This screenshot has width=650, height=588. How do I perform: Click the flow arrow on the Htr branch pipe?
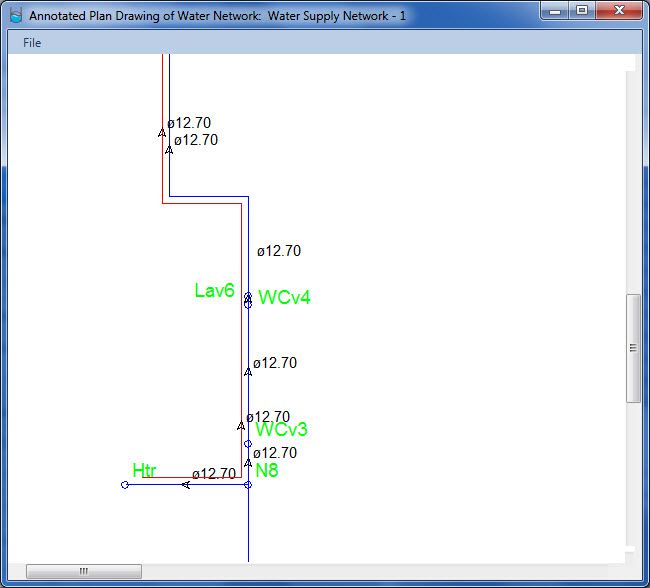[x=186, y=485]
